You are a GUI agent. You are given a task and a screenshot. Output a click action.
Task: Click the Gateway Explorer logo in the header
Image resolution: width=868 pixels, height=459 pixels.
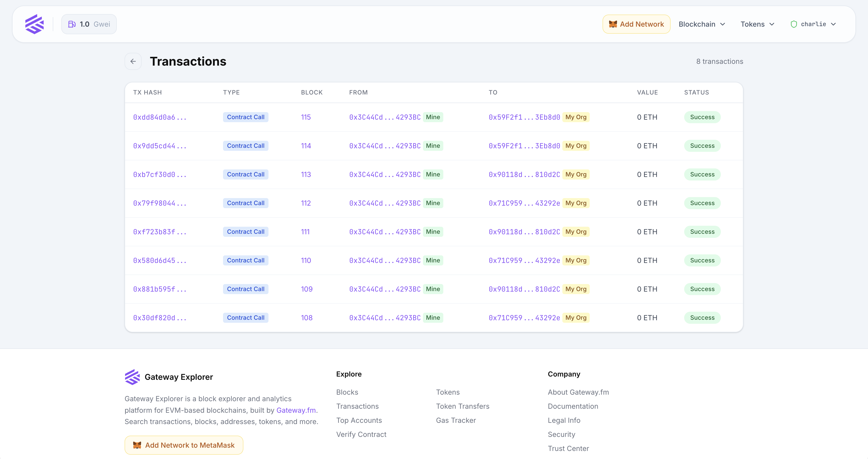[x=35, y=24]
